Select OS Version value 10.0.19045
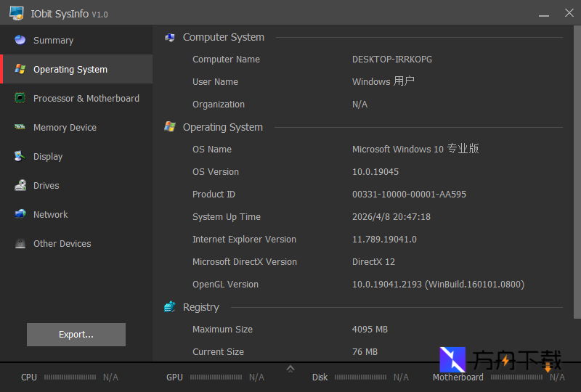The height and width of the screenshot is (392, 581). pos(375,172)
